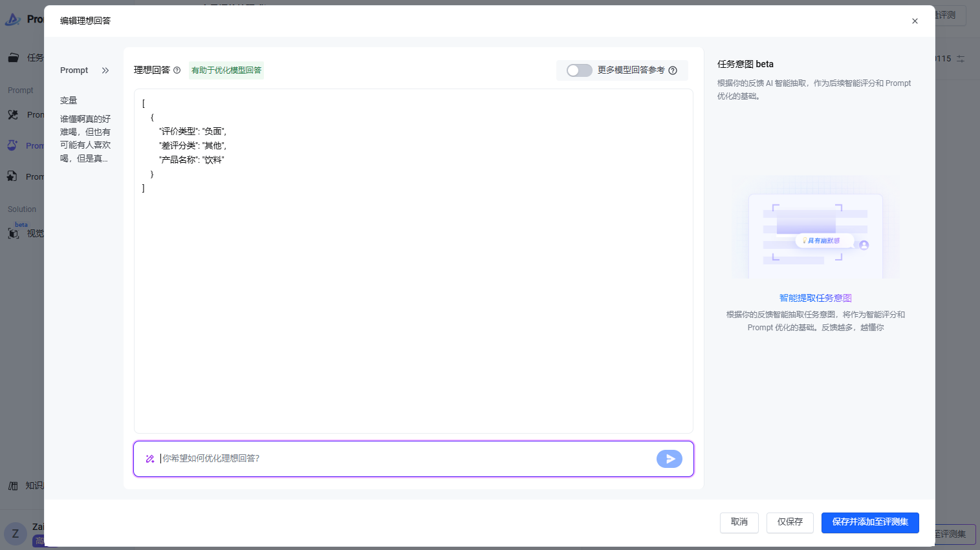
Task: Click the filter sliders icon at top right
Action: (961, 59)
